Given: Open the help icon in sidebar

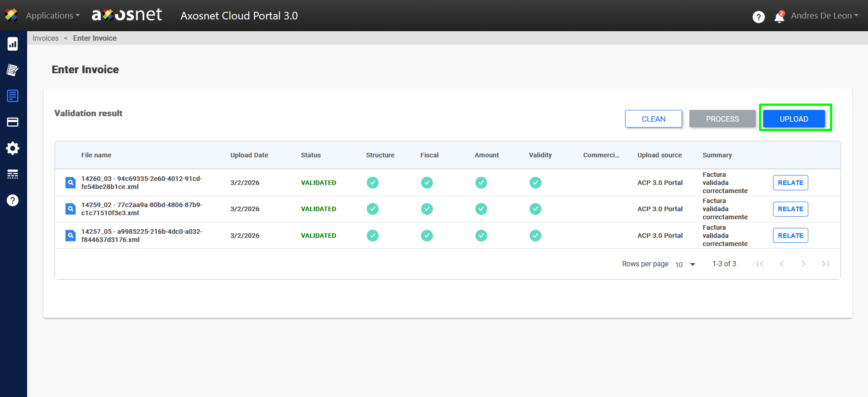Looking at the screenshot, I should point(13,200).
